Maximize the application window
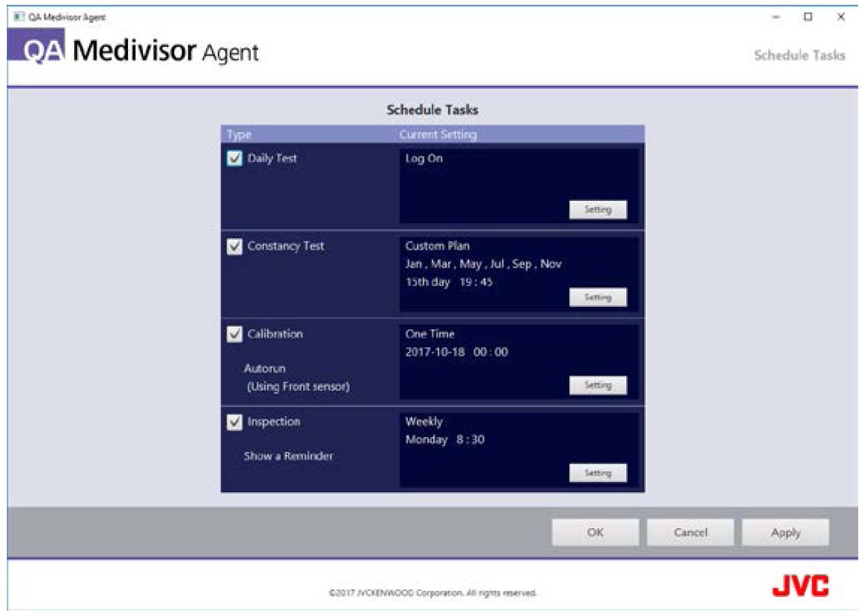This screenshot has height=616, width=863. coord(809,16)
